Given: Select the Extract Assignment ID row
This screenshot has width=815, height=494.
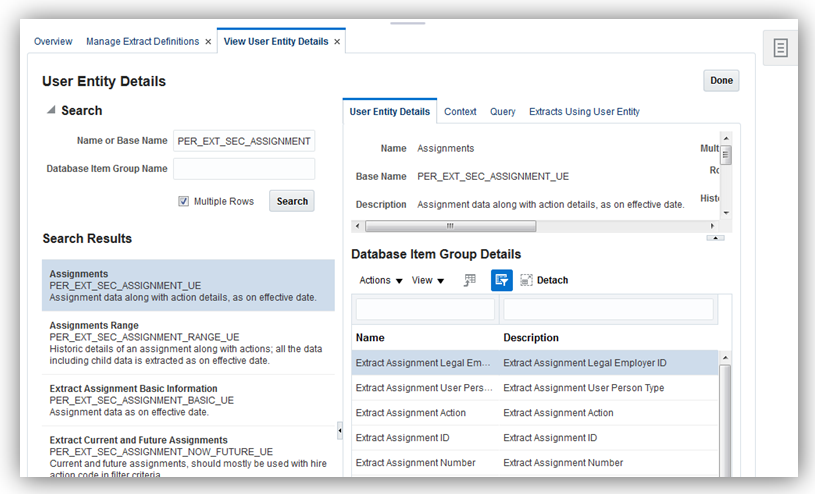Looking at the screenshot, I should click(x=535, y=438).
